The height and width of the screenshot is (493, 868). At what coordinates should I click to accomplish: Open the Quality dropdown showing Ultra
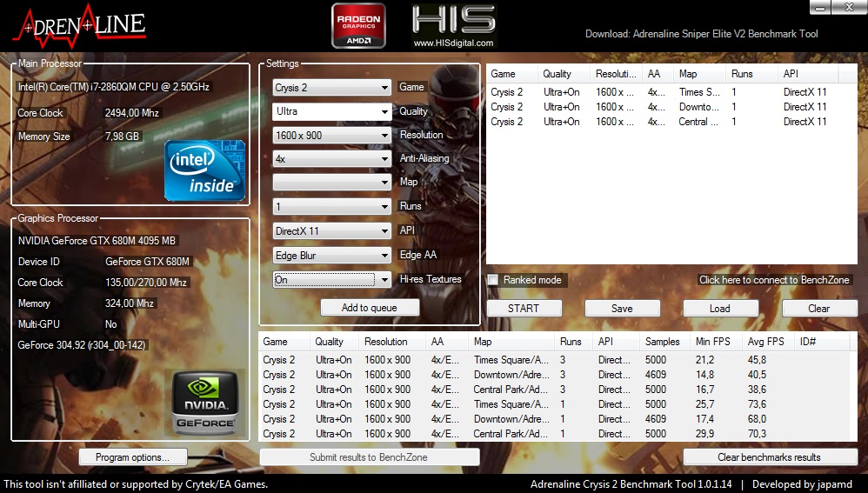331,111
